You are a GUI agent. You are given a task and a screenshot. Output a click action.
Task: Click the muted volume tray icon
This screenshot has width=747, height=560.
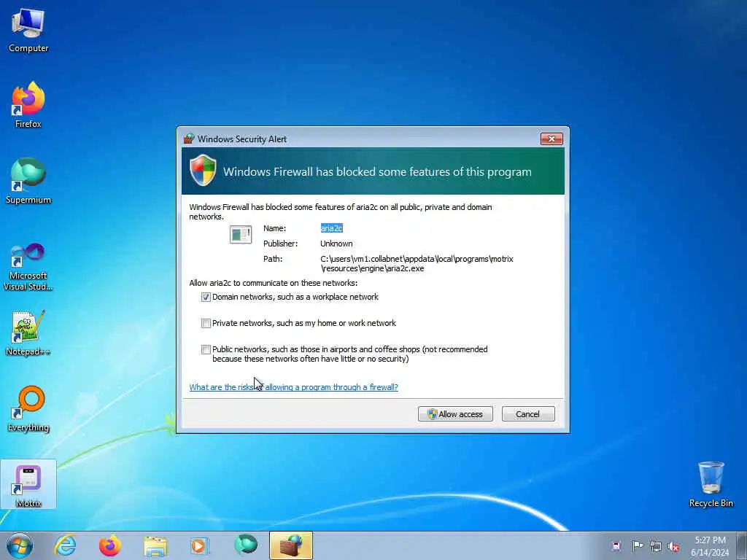point(673,547)
